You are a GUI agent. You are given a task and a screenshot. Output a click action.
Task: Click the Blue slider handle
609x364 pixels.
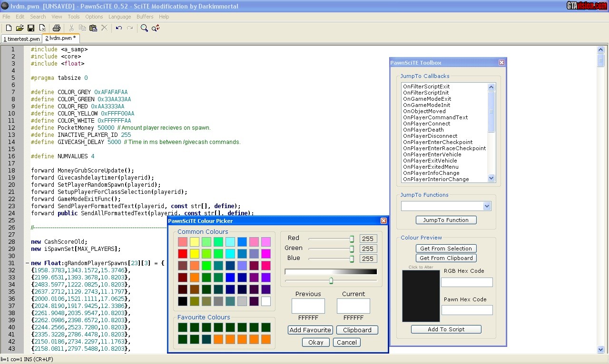[352, 259]
